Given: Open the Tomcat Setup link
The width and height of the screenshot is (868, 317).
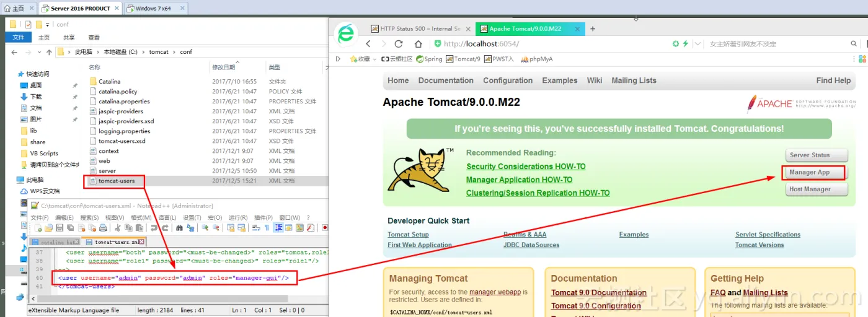Looking at the screenshot, I should pyautogui.click(x=408, y=235).
